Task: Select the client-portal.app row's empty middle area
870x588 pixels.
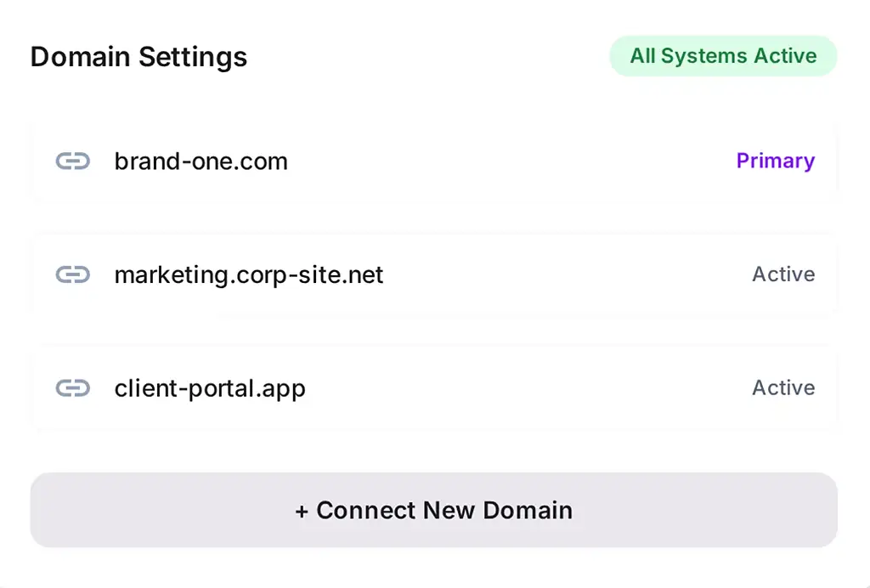Action: (x=527, y=388)
